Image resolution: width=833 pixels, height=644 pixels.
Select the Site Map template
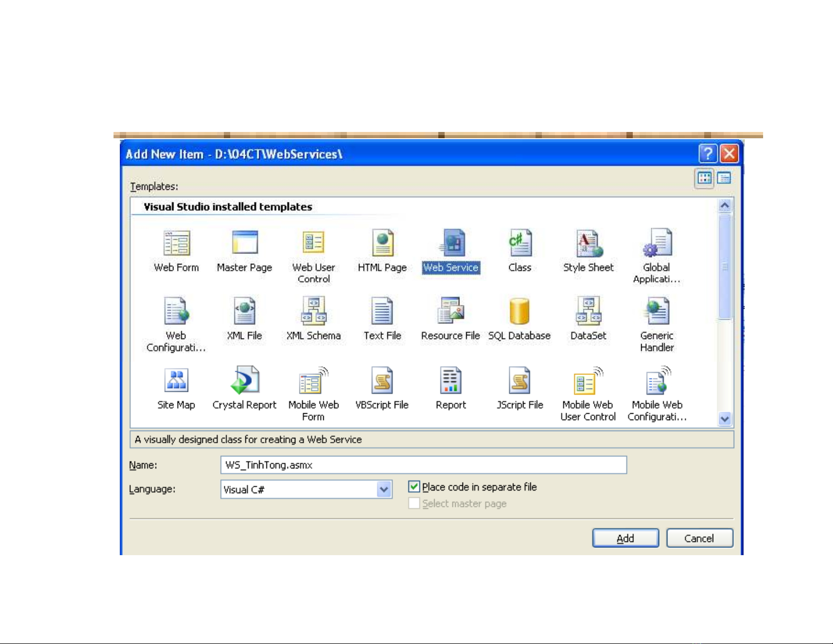(176, 381)
